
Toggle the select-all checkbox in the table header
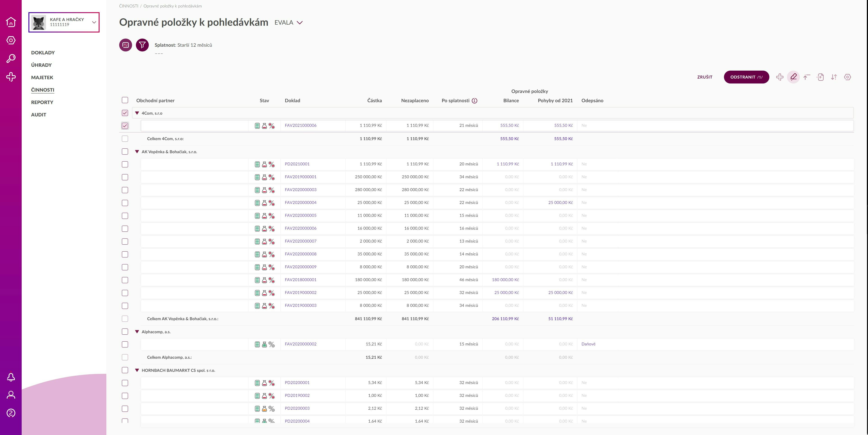pyautogui.click(x=125, y=100)
